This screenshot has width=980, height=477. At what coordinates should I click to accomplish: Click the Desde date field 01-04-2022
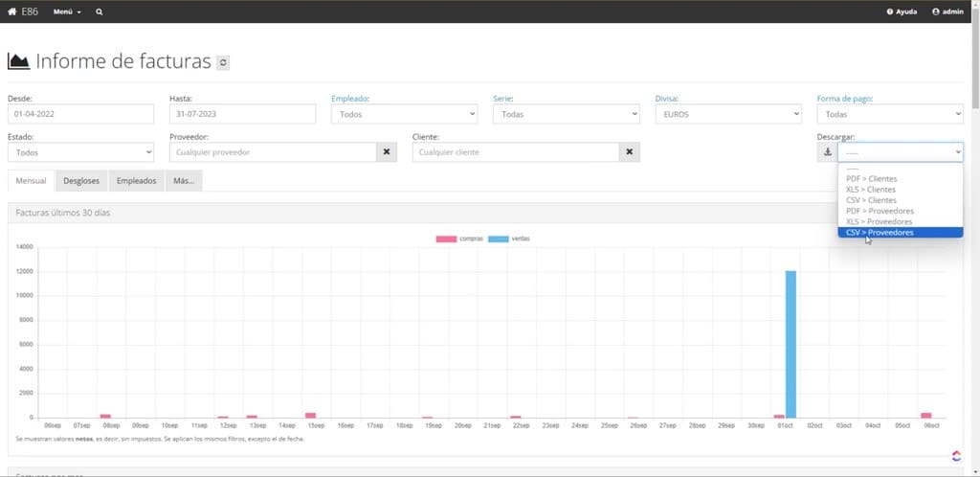point(80,114)
